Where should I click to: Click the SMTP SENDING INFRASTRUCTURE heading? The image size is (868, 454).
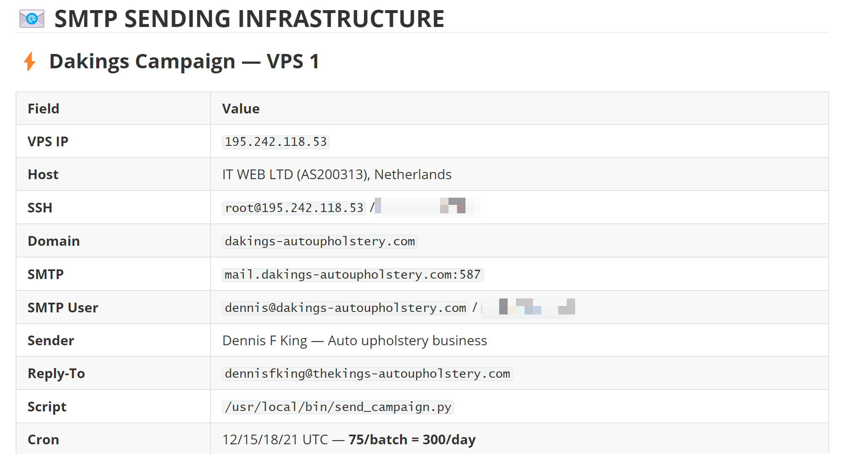click(249, 19)
